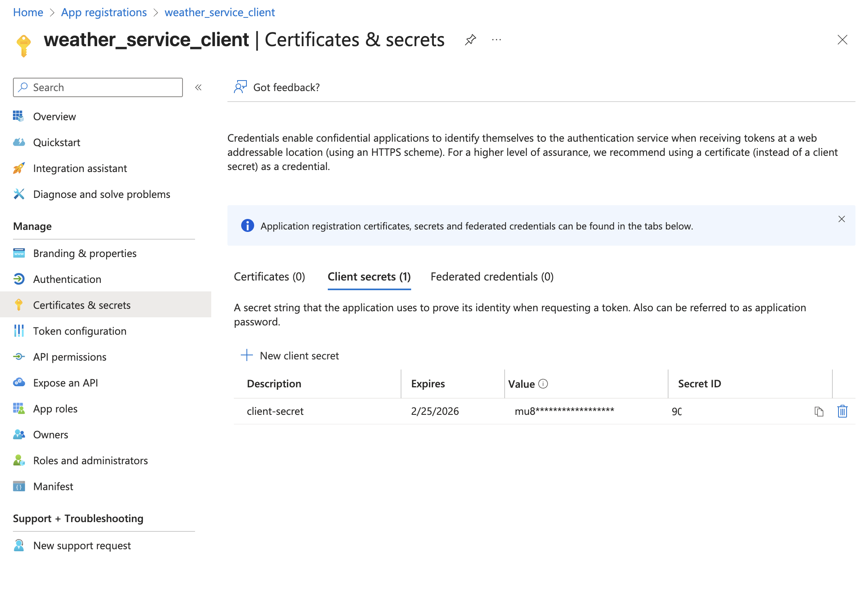Click the Secret ID column header
Screen dimensions: 866x616
700,384
